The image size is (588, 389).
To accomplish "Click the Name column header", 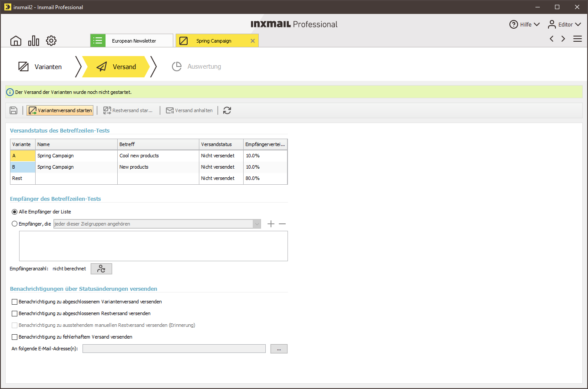I will coord(76,144).
